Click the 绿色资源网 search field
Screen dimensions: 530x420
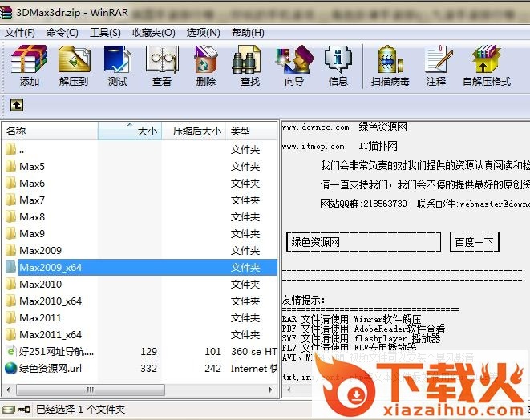(363, 242)
